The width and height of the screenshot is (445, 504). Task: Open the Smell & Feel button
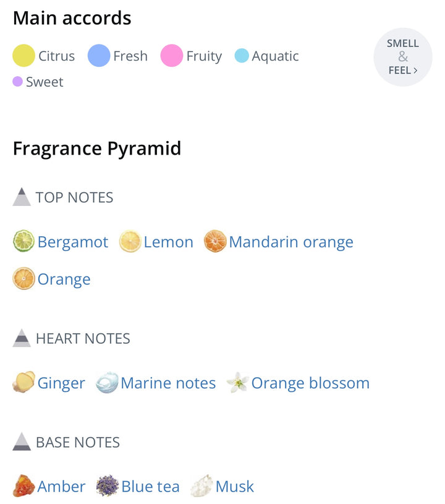point(402,57)
